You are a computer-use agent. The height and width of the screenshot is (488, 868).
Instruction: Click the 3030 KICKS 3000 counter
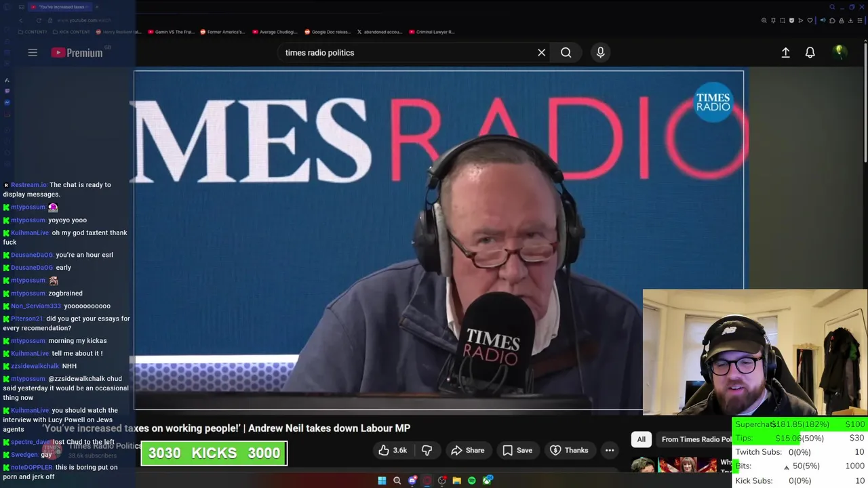tap(214, 453)
